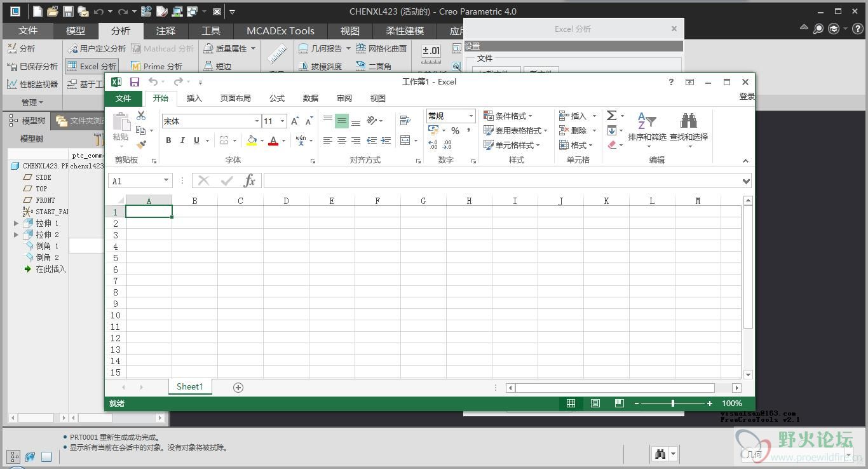This screenshot has height=469, width=868.
Task: Expand 拉伸 1 in Creo model tree
Action: click(x=16, y=223)
